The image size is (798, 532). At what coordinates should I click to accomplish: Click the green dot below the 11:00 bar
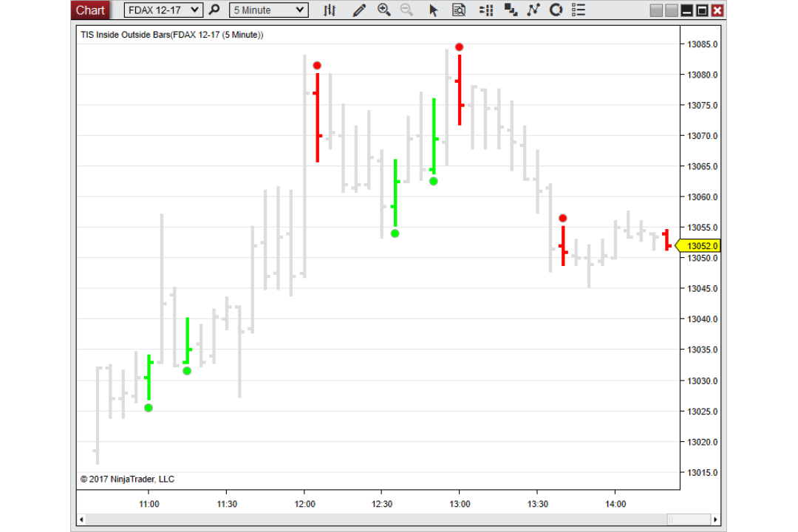click(149, 408)
